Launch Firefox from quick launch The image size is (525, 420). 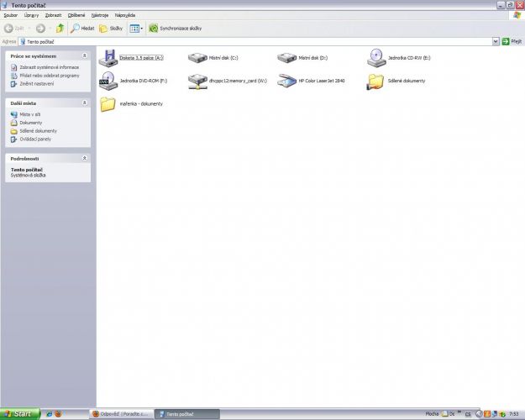click(58, 414)
